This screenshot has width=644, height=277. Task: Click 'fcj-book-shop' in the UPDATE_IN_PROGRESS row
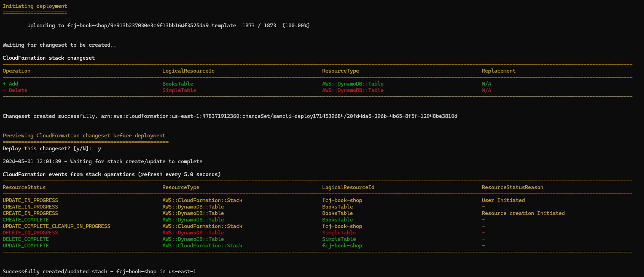[x=342, y=200]
